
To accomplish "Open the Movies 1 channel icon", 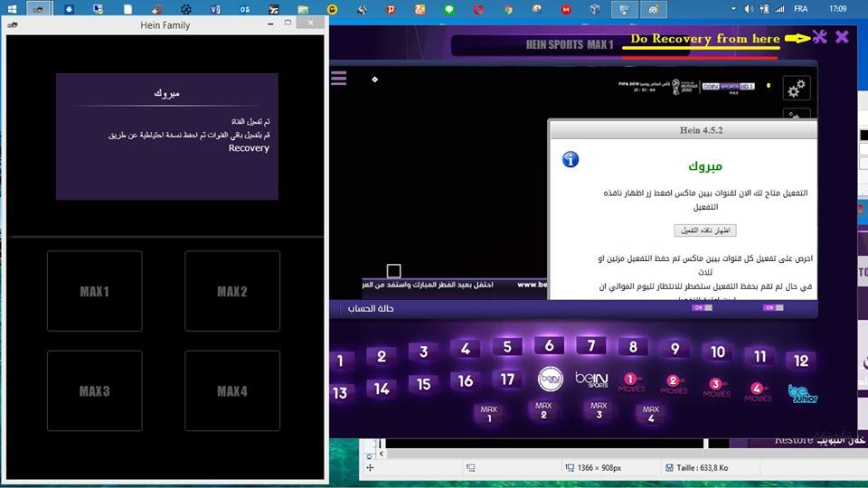I will [632, 382].
